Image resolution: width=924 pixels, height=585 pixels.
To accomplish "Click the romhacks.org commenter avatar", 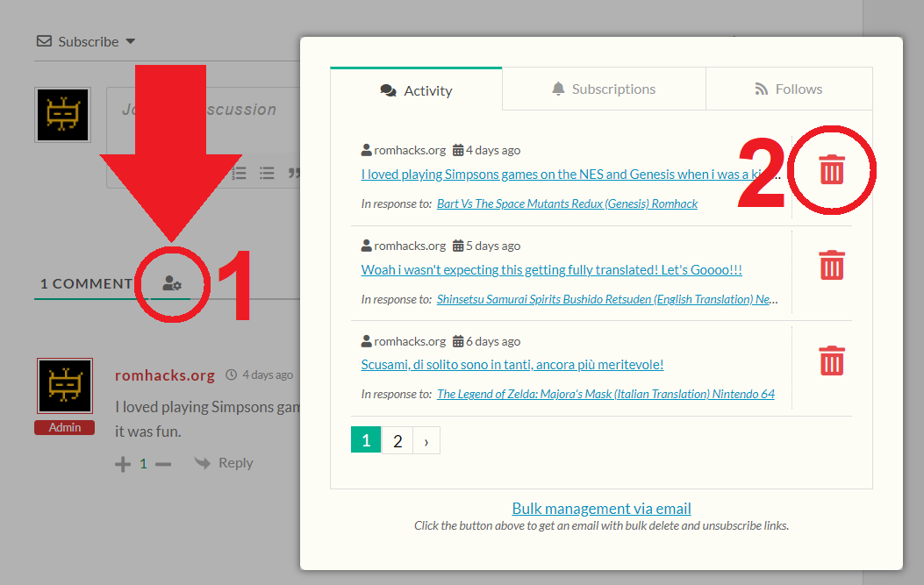I will click(x=65, y=386).
